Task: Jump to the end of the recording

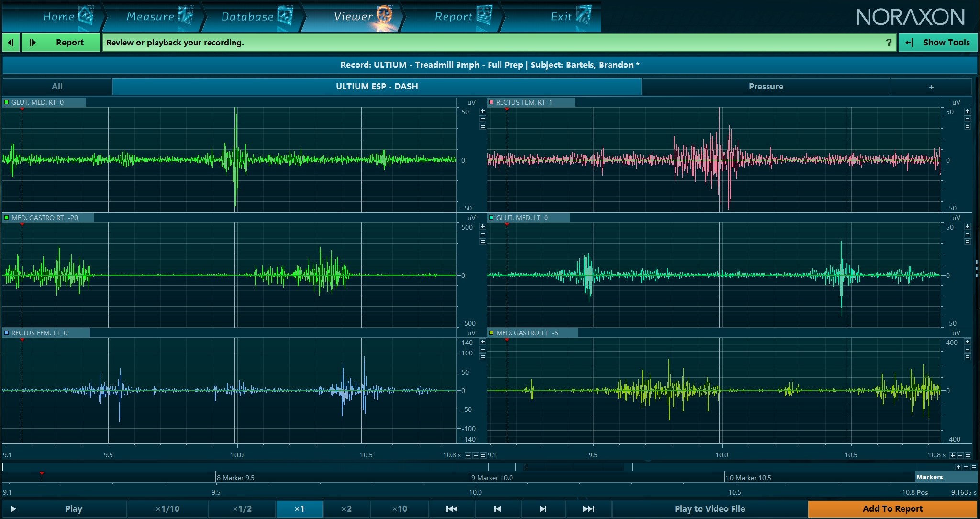Action: pos(589,509)
